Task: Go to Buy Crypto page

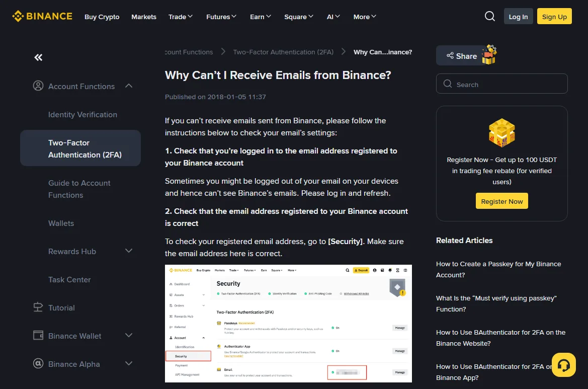Action: click(102, 17)
